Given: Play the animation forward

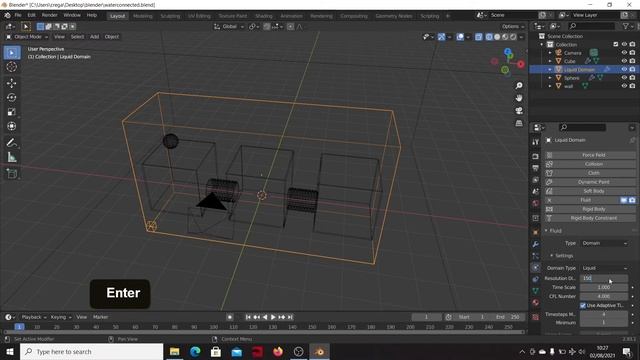Looking at the screenshot, I should [x=273, y=317].
